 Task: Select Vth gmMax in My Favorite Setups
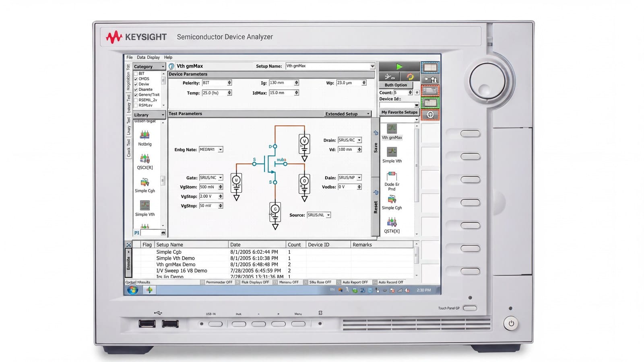click(392, 132)
